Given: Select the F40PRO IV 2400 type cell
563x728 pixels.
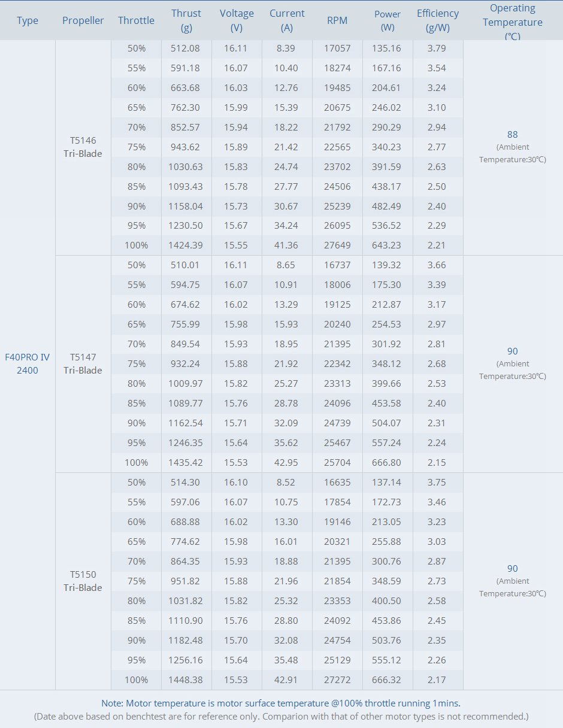Looking at the screenshot, I should click(x=28, y=363).
